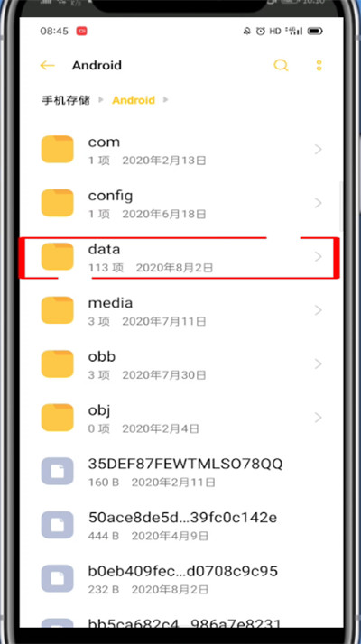
Task: Open the com folder icon
Action: pyautogui.click(x=57, y=149)
